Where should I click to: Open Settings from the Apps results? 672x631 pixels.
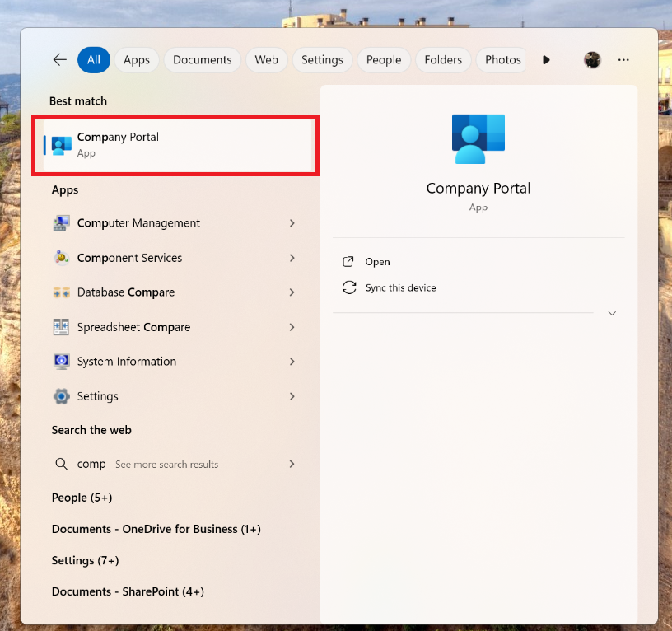point(98,396)
